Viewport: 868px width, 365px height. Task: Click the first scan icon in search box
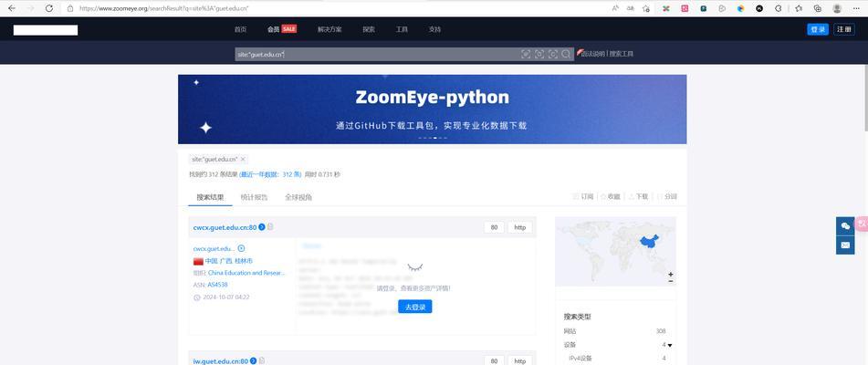(526, 54)
